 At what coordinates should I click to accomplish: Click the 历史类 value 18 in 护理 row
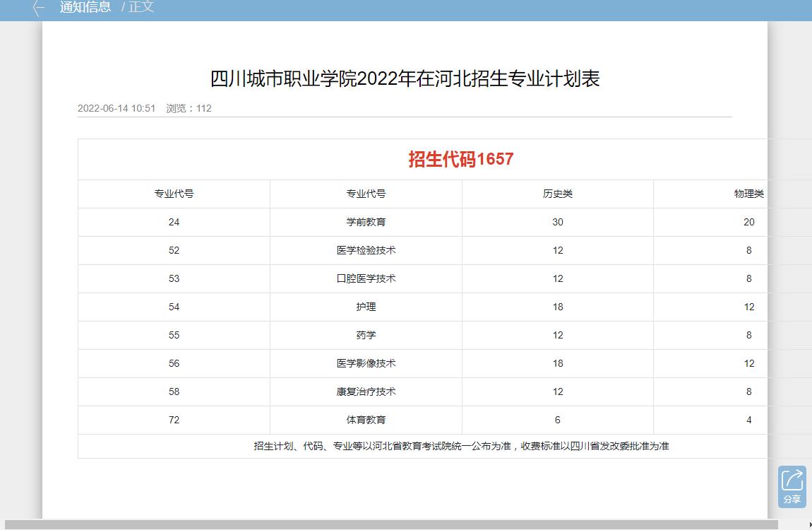tap(558, 307)
